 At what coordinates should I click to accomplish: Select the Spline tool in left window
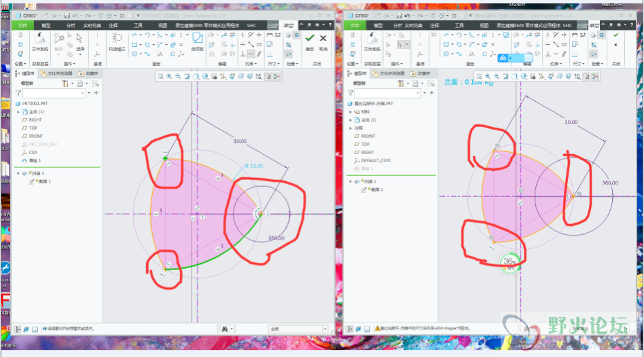pos(147,54)
